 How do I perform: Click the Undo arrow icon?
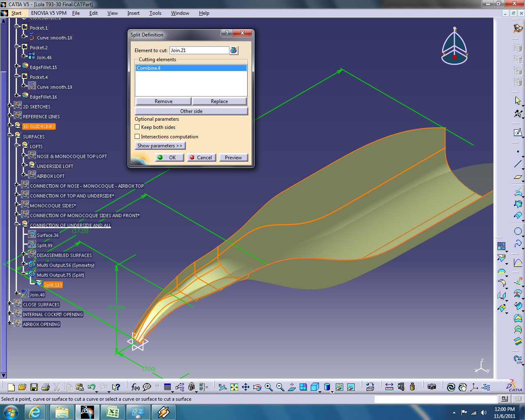pos(91,387)
